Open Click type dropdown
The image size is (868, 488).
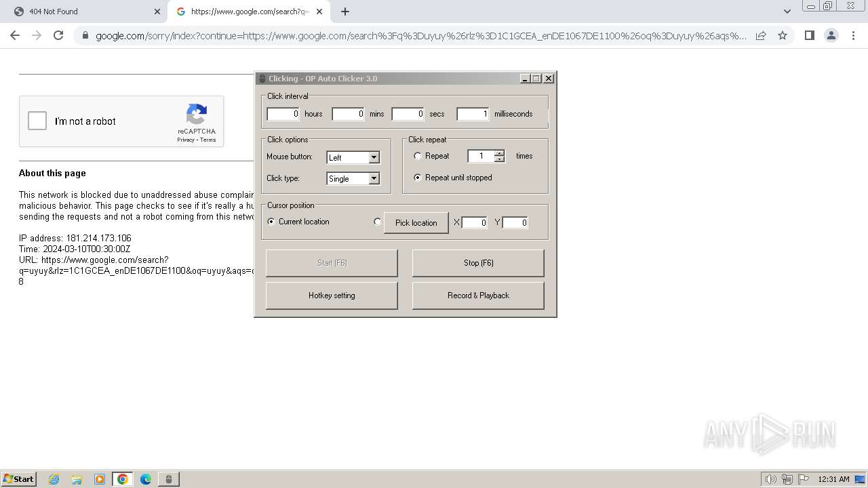click(x=353, y=178)
